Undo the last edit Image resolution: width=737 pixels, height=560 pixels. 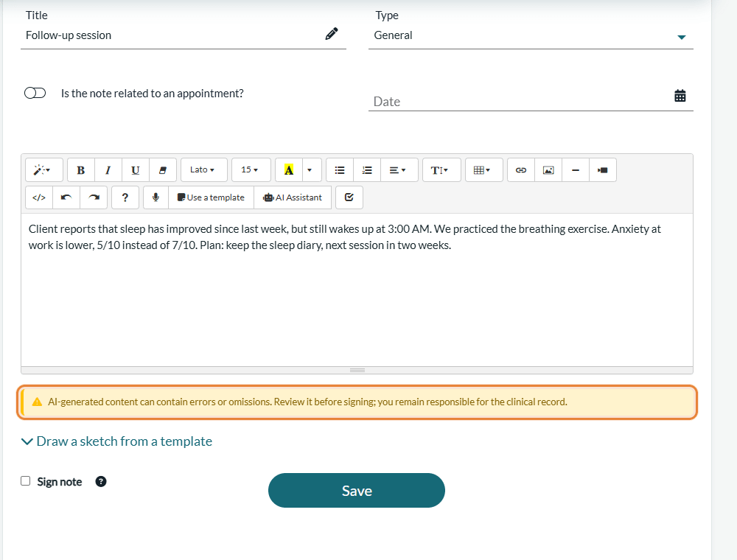(x=66, y=197)
